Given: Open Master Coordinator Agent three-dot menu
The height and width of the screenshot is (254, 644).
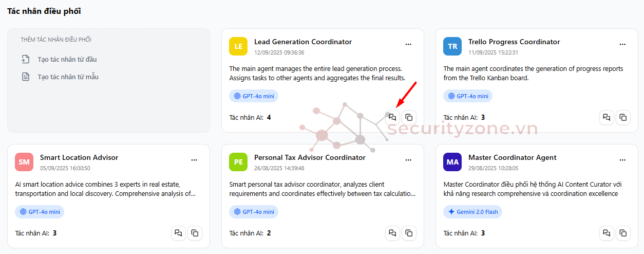Looking at the screenshot, I should 622,160.
